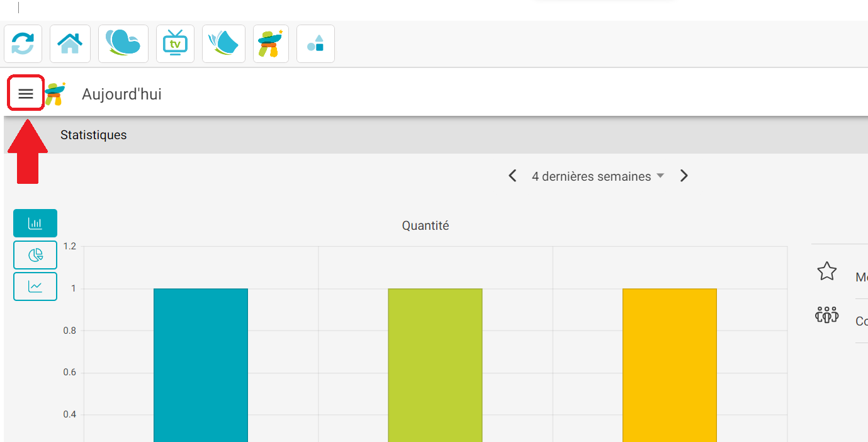Select the star icon list item
This screenshot has height=442, width=868.
click(826, 271)
